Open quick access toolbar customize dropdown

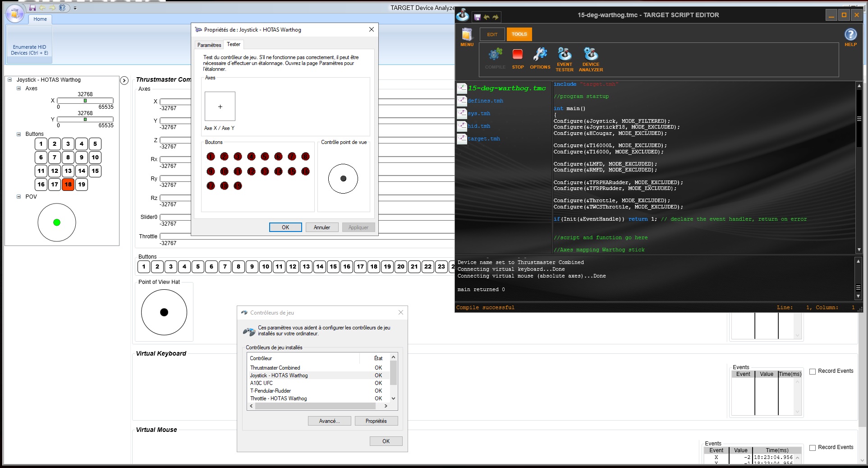[x=75, y=8]
